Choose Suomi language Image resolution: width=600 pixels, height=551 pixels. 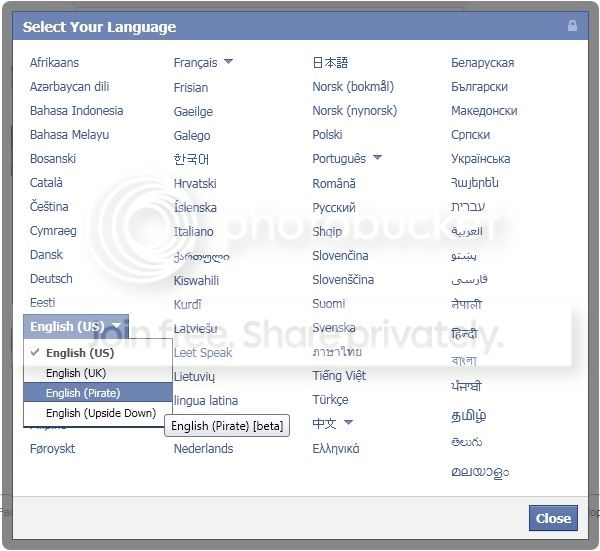(x=329, y=303)
